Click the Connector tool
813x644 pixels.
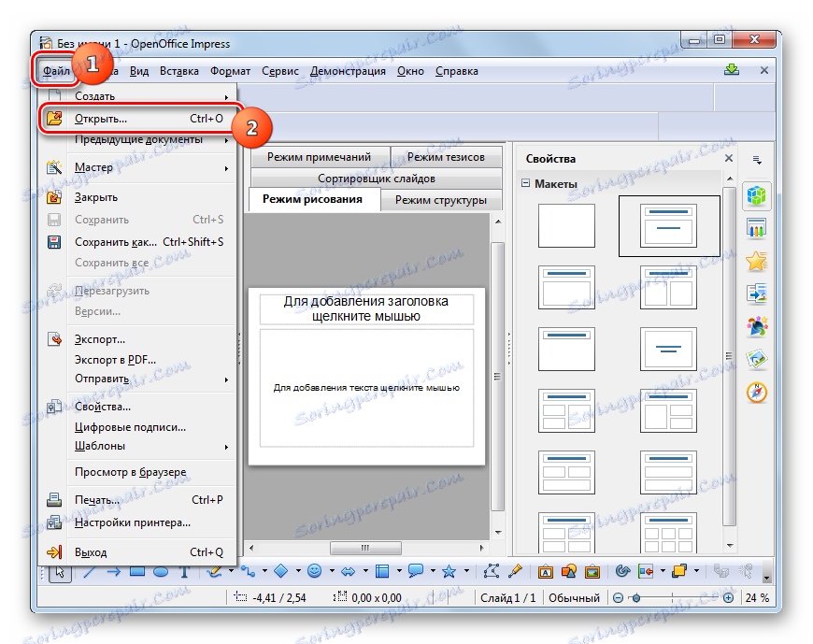point(249,571)
